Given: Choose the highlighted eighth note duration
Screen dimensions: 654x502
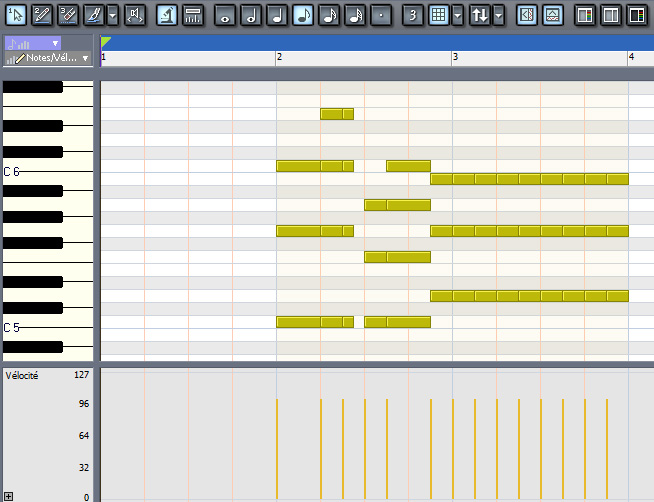Looking at the screenshot, I should click(303, 15).
